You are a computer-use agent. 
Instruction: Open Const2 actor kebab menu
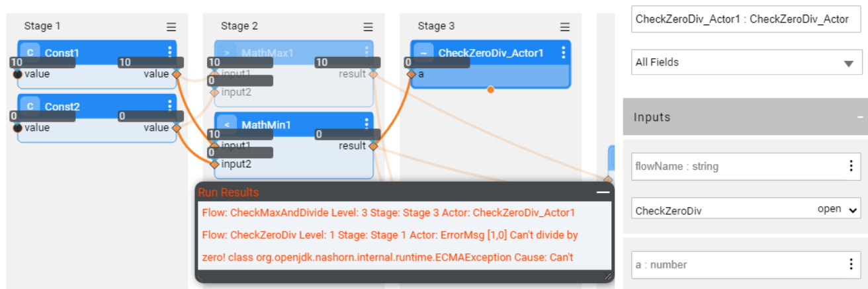[x=170, y=105]
